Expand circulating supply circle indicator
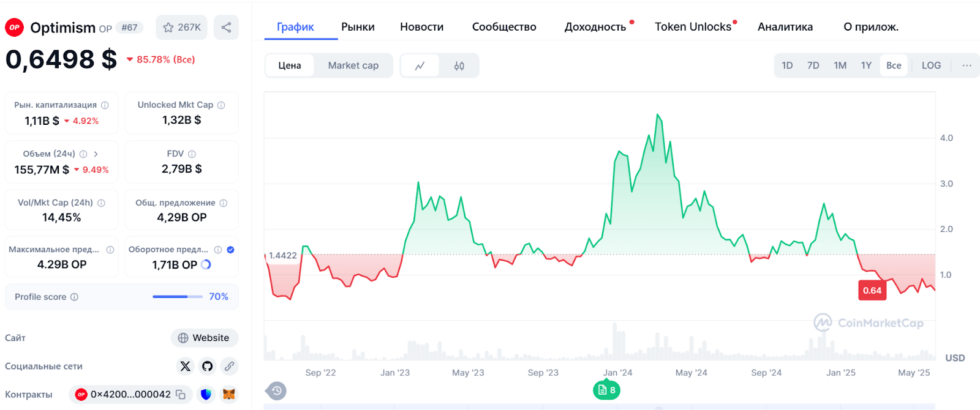This screenshot has height=410, width=980. point(206,264)
